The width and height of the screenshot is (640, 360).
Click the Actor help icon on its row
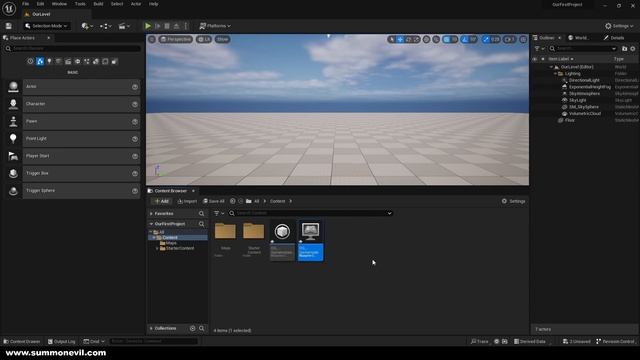pos(135,87)
